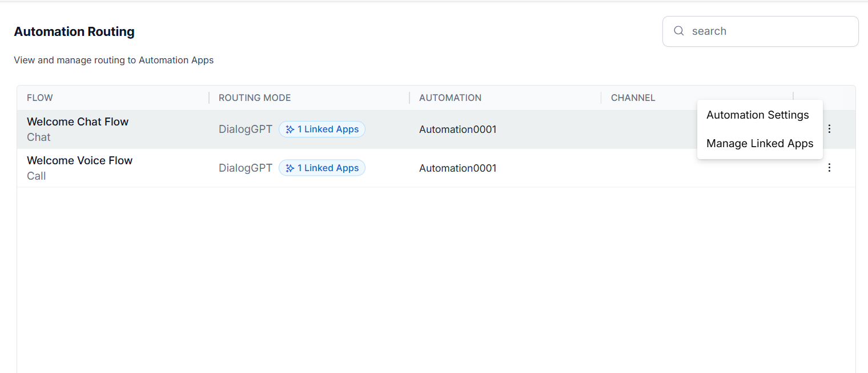Choose Automation Settings from the context menu
This screenshot has height=373, width=868.
click(757, 115)
